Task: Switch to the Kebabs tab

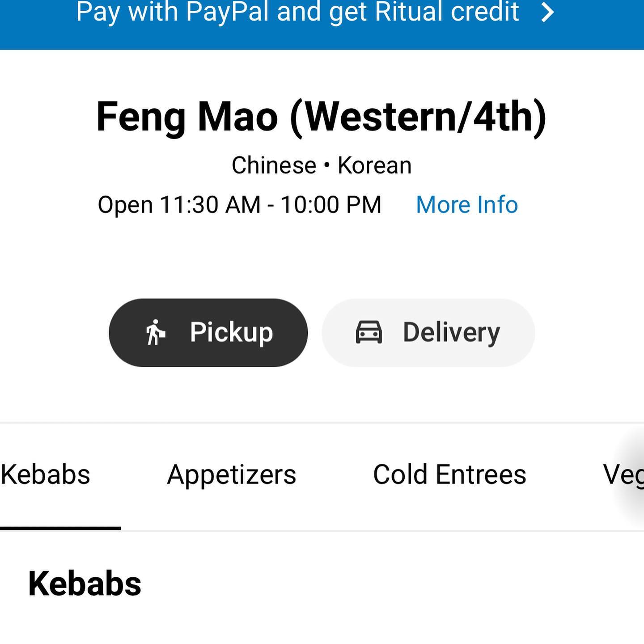Action: point(46,475)
